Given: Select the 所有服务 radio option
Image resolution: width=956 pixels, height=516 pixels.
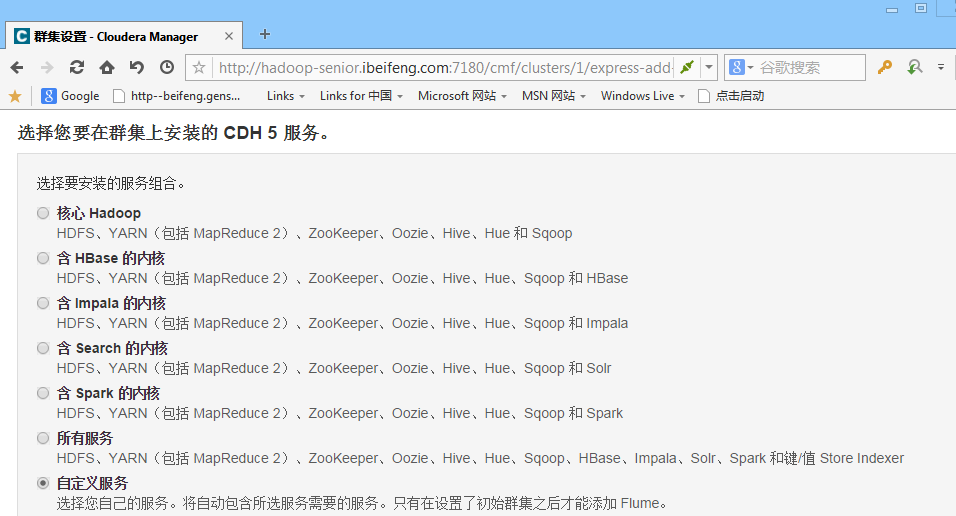Looking at the screenshot, I should point(43,438).
